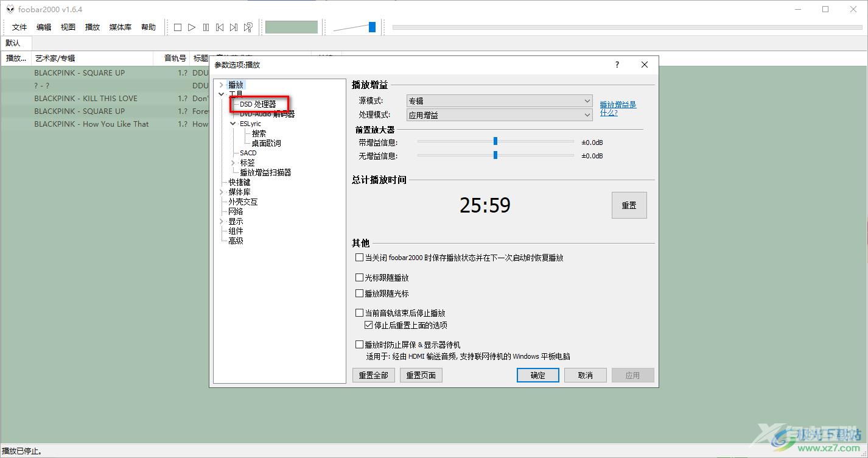Collapse the ESLyric tree node

coord(233,124)
